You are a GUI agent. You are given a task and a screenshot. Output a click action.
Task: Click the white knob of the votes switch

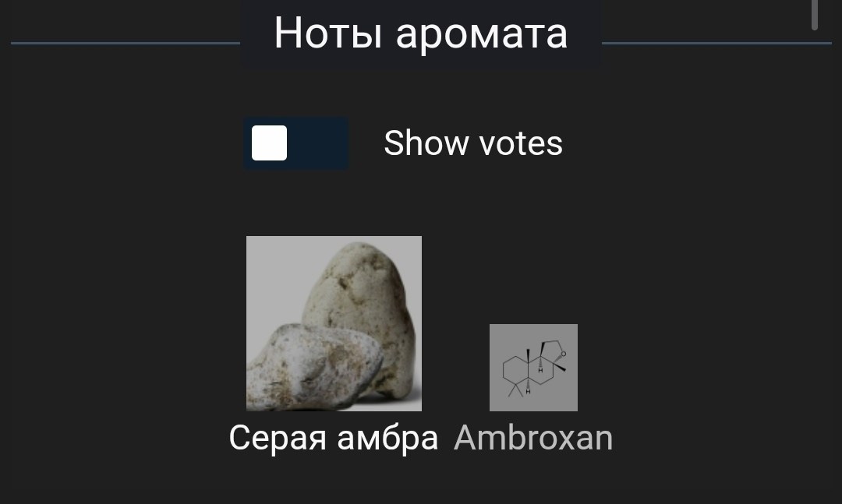click(x=269, y=143)
